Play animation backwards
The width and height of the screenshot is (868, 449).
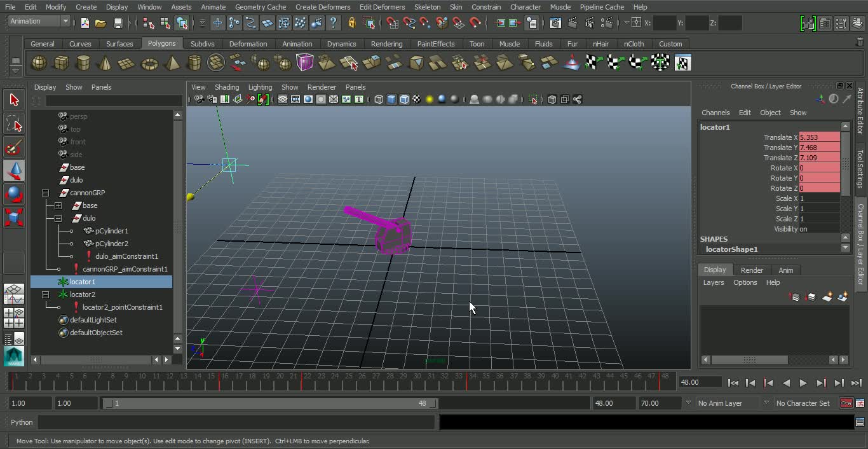coord(786,383)
